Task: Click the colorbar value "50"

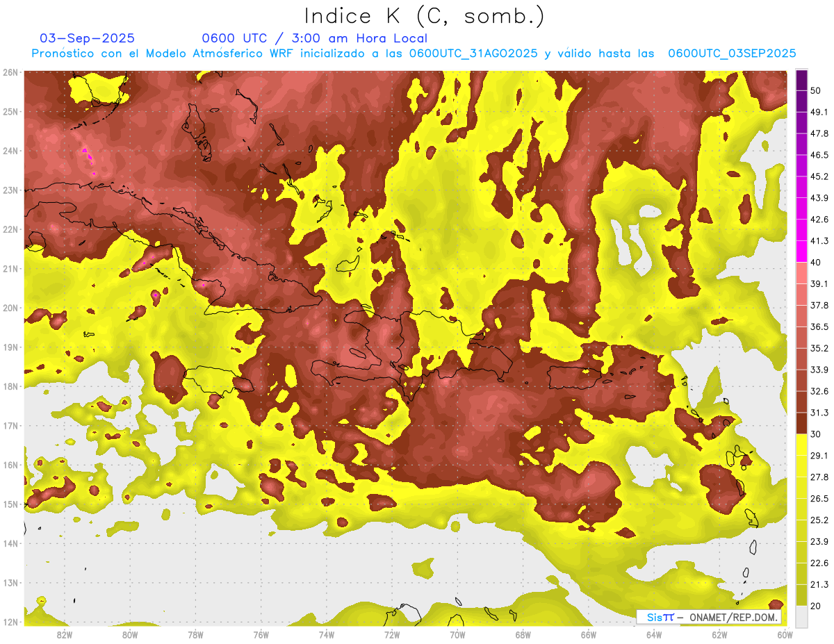Action: pos(815,90)
